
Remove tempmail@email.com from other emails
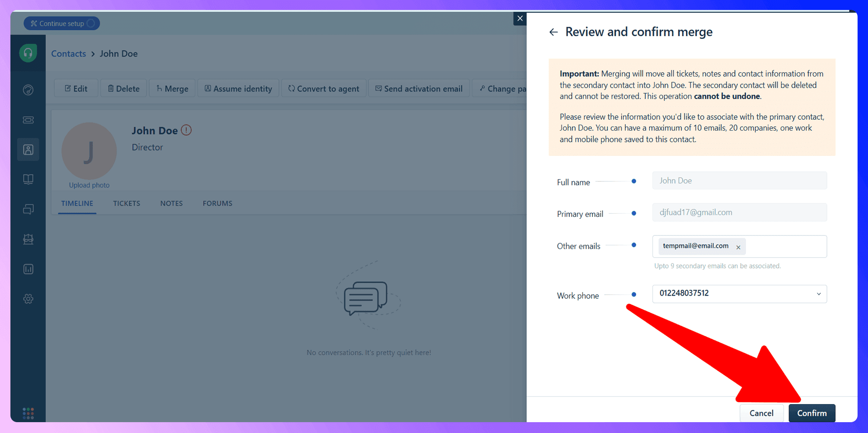pos(738,247)
